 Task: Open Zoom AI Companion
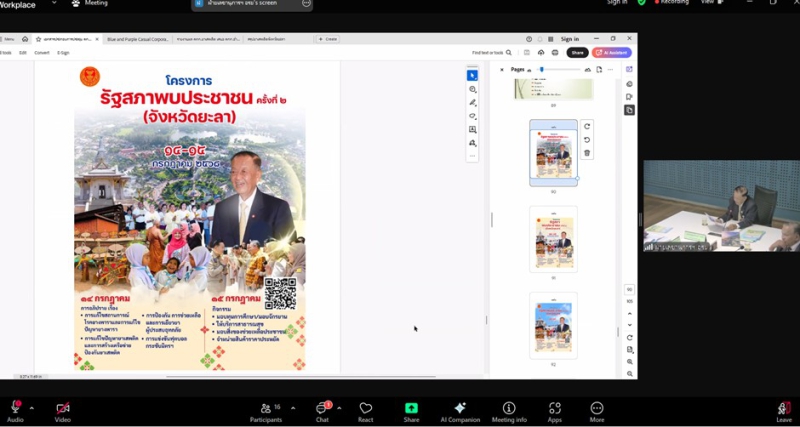(x=459, y=409)
